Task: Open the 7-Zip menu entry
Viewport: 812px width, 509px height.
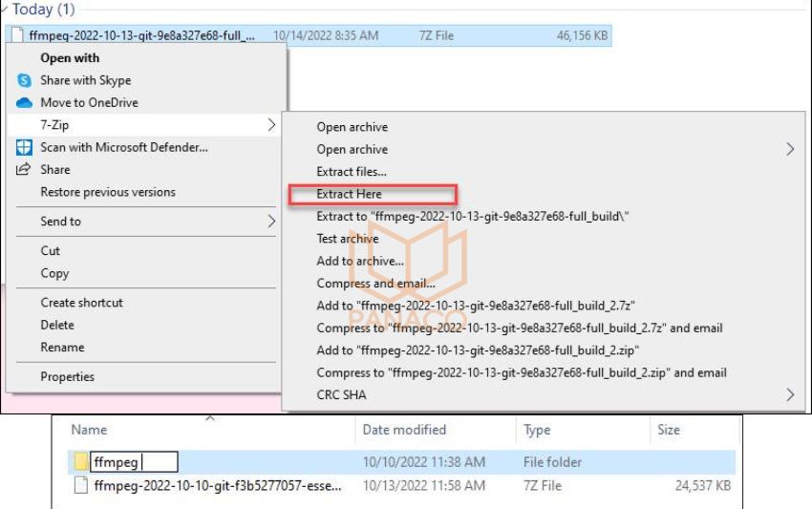Action: pyautogui.click(x=54, y=125)
